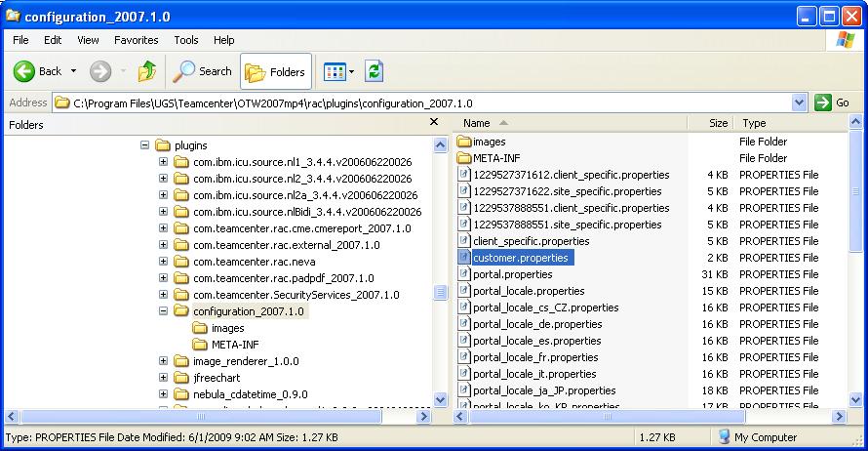Screen dimensions: 868x451
Task: Click 1229527371622.site_specific.properties file icon
Action: click(464, 191)
